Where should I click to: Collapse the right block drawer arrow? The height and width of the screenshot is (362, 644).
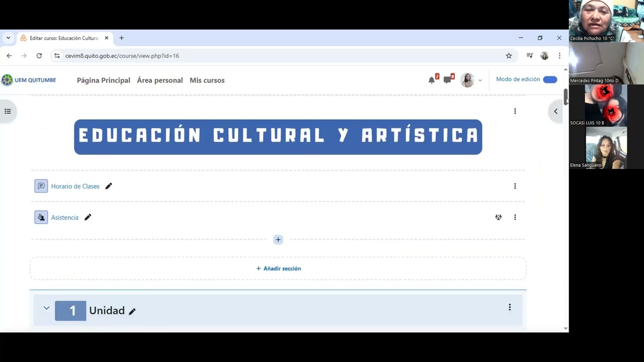pos(555,111)
